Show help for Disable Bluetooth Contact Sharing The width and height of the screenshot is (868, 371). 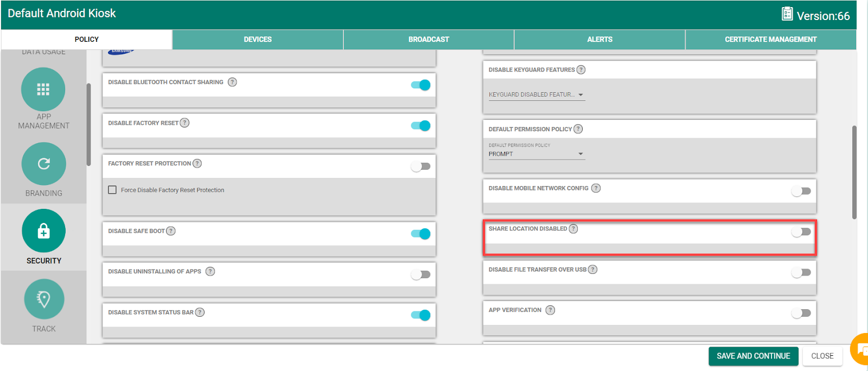point(232,82)
